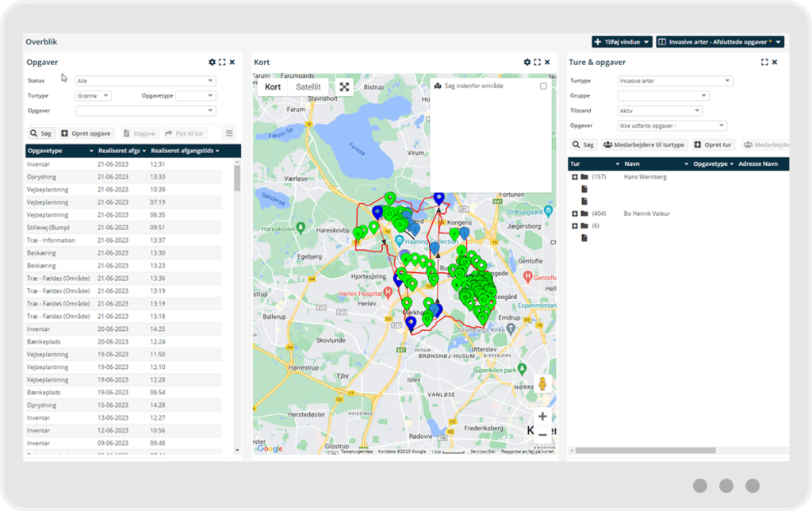The width and height of the screenshot is (812, 511).
Task: Expand the Kort panel to fullscreen
Action: 537,62
